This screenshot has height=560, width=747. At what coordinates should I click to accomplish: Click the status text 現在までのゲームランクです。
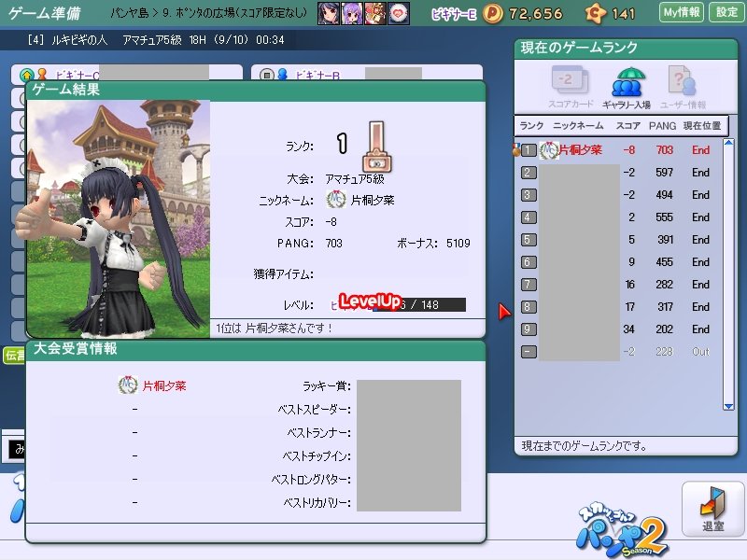point(585,446)
